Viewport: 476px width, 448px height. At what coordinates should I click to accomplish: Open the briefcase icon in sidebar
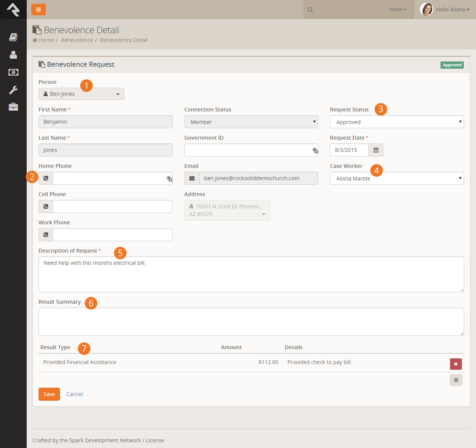[13, 107]
